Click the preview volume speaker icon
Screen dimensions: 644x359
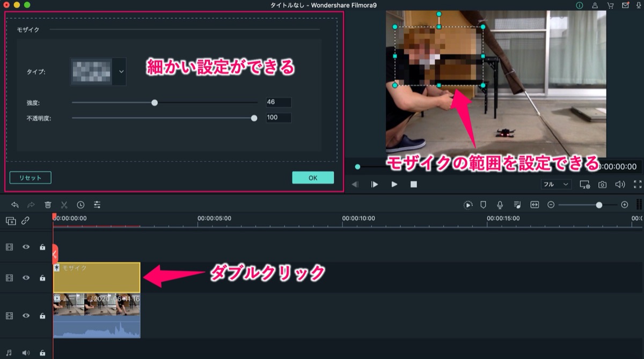(x=620, y=184)
